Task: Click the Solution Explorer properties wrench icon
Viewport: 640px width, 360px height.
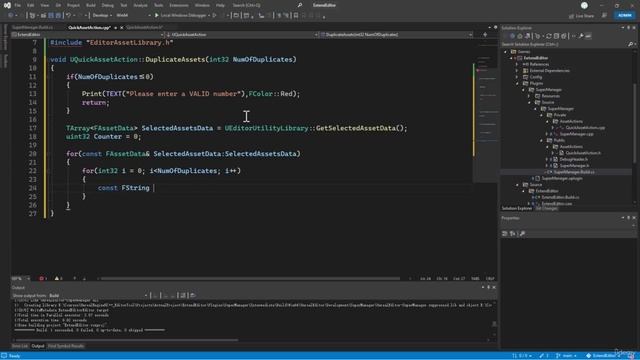Action: pos(581,36)
